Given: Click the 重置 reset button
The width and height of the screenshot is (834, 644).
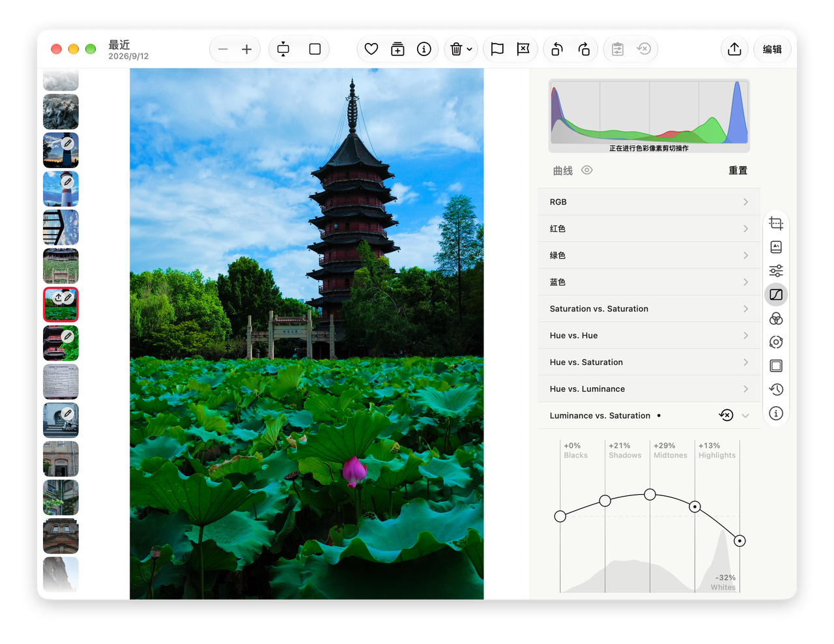Looking at the screenshot, I should pos(738,170).
